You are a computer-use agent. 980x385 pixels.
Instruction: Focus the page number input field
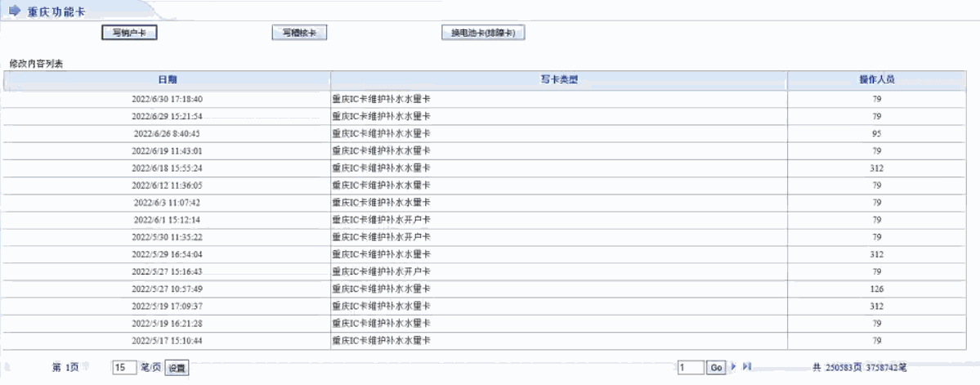[x=691, y=369]
